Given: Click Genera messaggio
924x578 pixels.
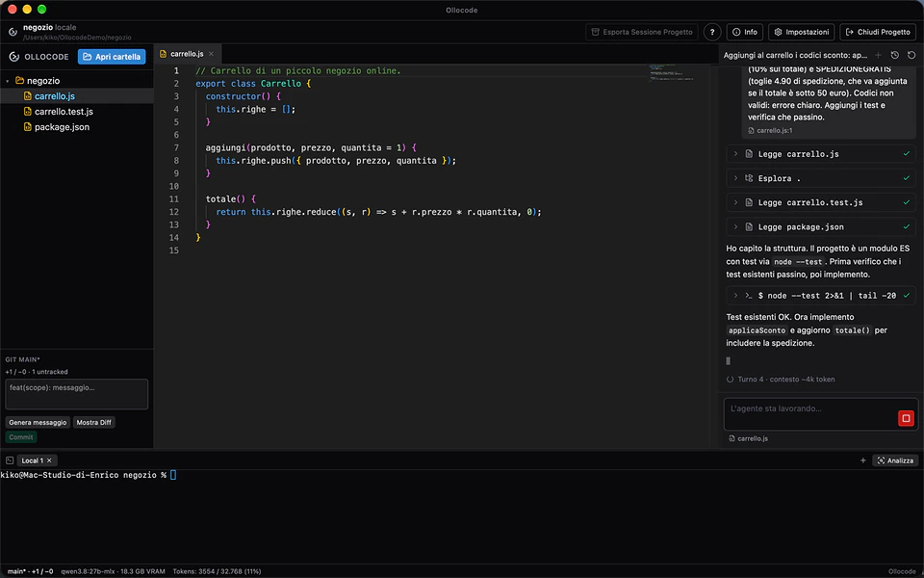Looking at the screenshot, I should point(38,422).
